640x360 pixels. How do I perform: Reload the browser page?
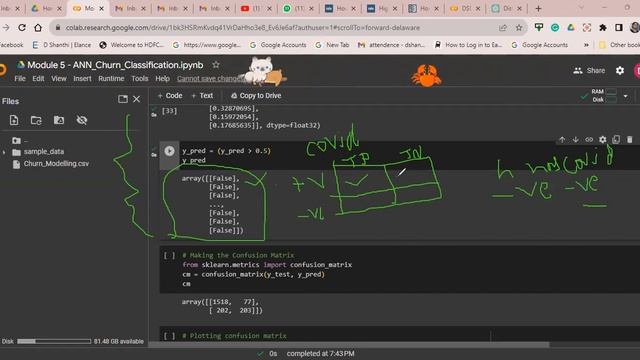pos(22,28)
